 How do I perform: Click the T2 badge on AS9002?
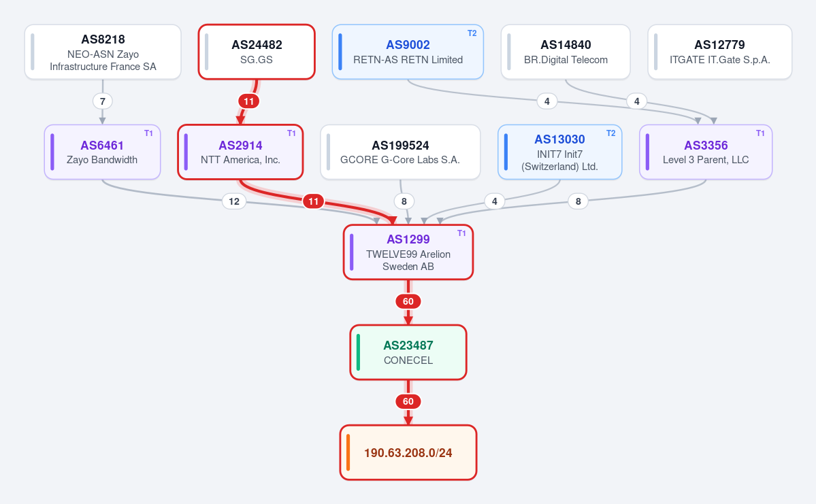472,33
